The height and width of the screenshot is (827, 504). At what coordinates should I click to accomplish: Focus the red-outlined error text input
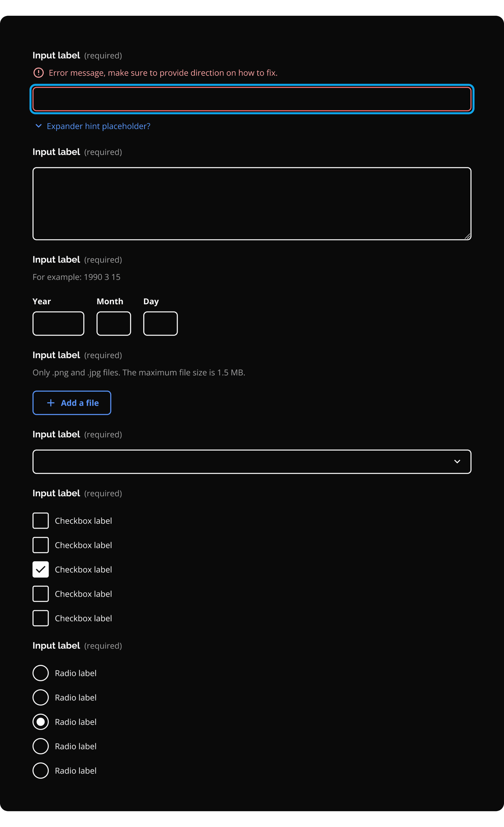tap(252, 99)
